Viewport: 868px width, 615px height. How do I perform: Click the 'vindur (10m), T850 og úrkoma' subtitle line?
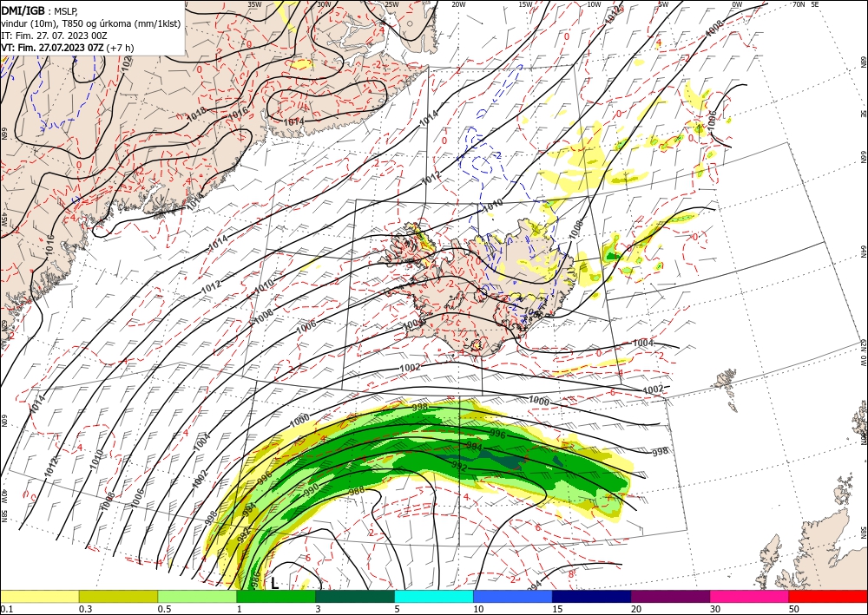[90, 23]
